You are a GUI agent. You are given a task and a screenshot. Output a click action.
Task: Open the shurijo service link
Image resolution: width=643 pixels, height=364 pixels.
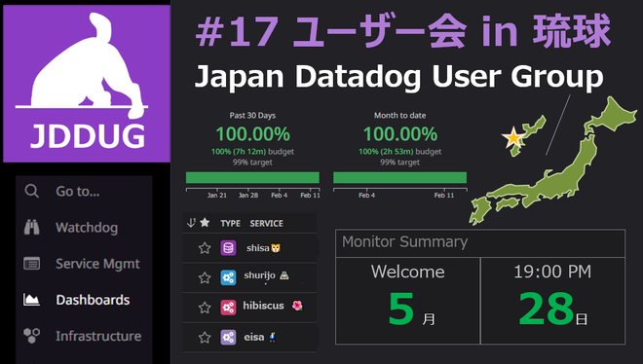pyautogui.click(x=259, y=275)
